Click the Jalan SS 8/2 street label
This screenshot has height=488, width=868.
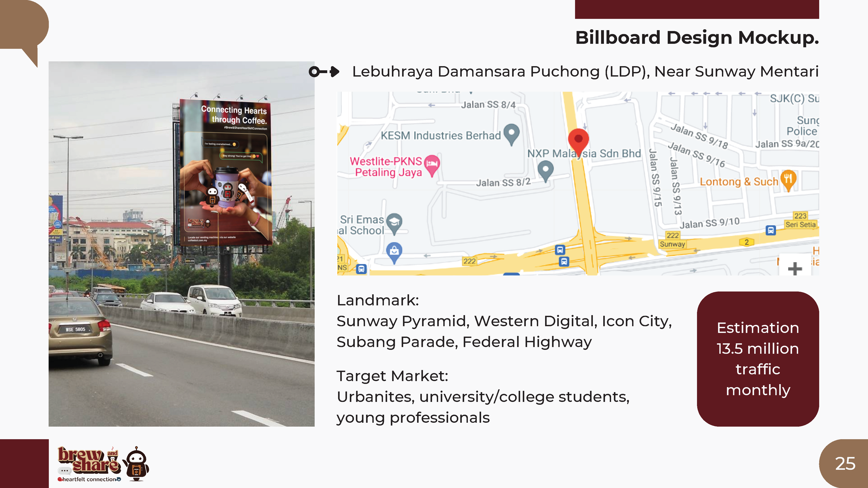(503, 182)
